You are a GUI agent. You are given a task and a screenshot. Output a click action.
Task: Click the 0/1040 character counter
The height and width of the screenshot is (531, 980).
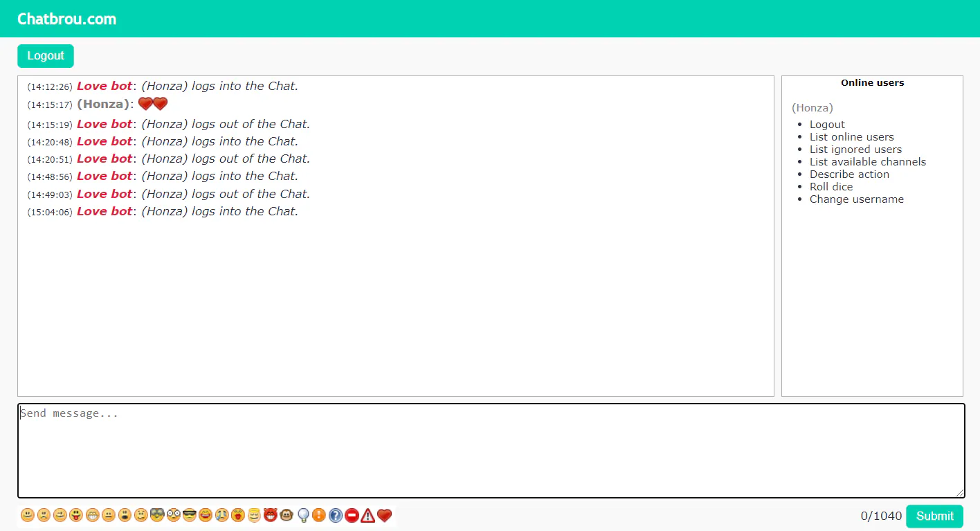coord(881,516)
